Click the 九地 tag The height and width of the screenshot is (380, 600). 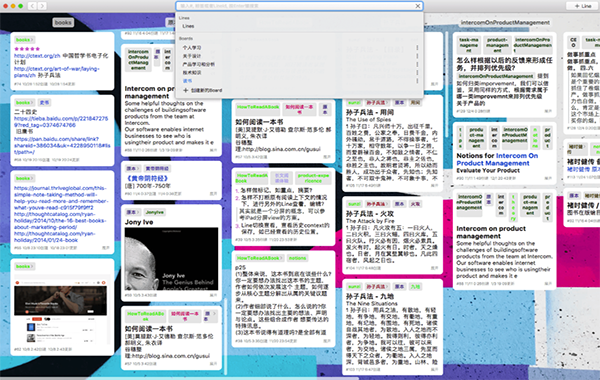pos(415,287)
